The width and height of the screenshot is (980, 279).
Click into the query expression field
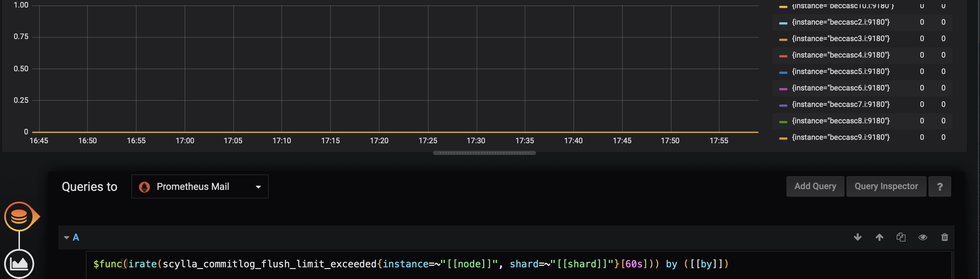point(518,264)
